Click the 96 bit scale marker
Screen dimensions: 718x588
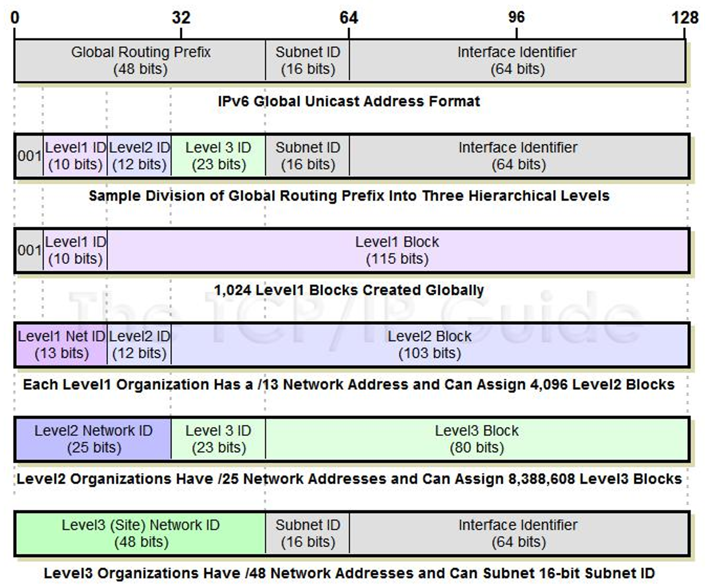pos(516,18)
